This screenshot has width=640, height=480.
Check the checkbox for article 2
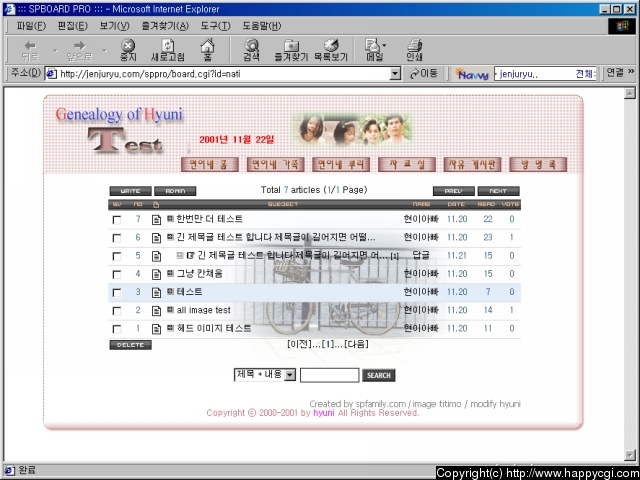click(x=117, y=311)
